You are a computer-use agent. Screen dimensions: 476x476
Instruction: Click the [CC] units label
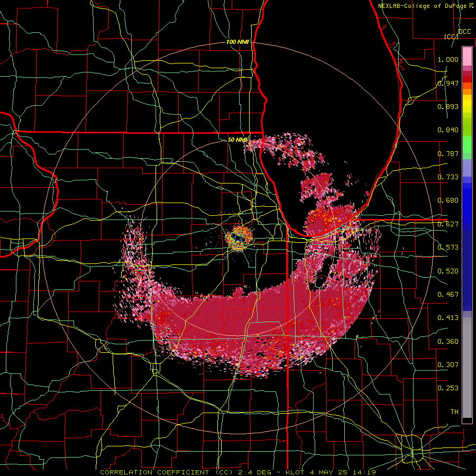coord(451,36)
